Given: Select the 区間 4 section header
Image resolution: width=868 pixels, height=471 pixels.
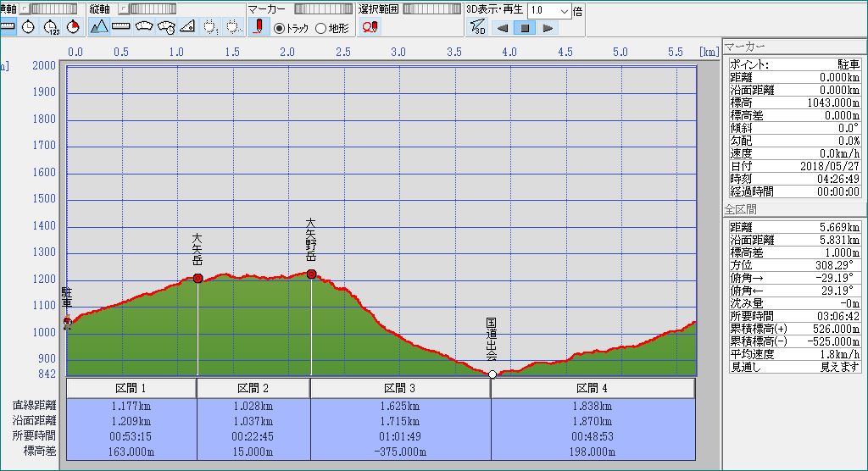Looking at the screenshot, I should (593, 388).
